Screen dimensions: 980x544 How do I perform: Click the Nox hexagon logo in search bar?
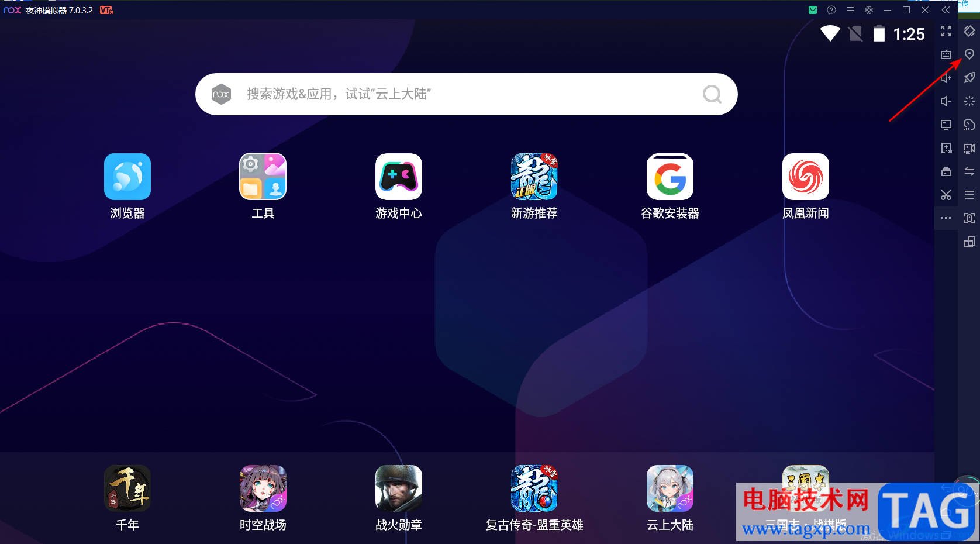[x=221, y=94]
